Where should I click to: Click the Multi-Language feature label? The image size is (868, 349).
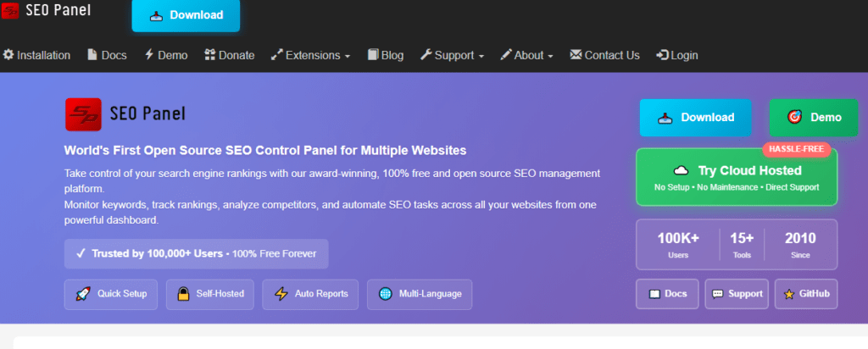click(430, 294)
